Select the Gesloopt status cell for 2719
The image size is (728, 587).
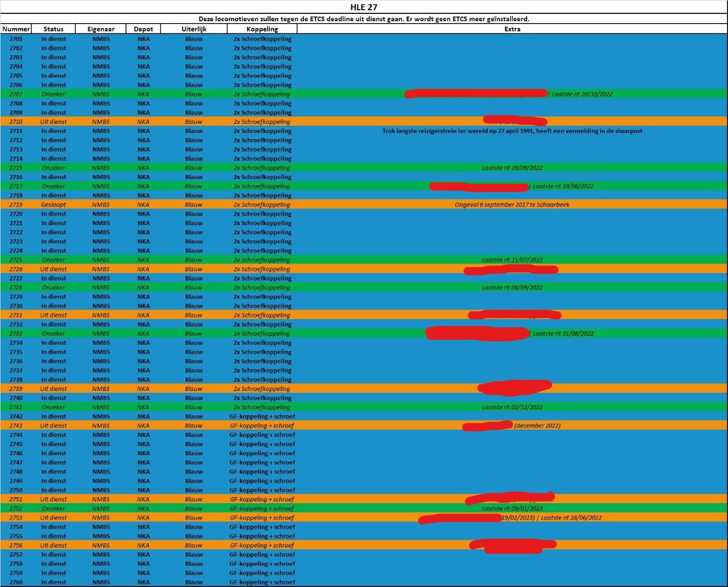53,205
